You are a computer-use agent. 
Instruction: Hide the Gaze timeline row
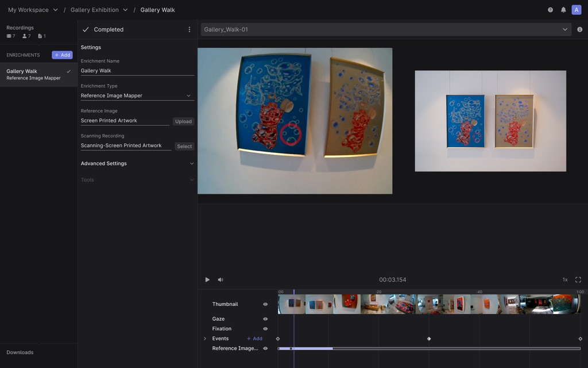265,319
